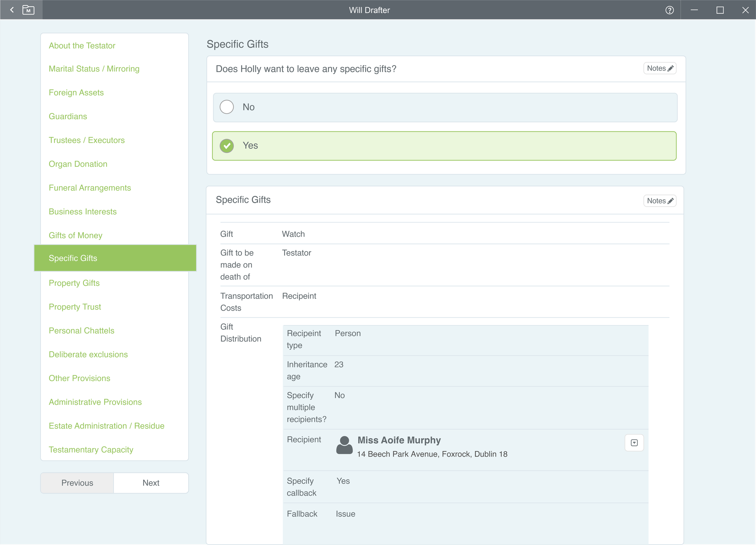
Task: Expand recipient dropdown for Miss Aoife Murphy
Action: point(634,443)
